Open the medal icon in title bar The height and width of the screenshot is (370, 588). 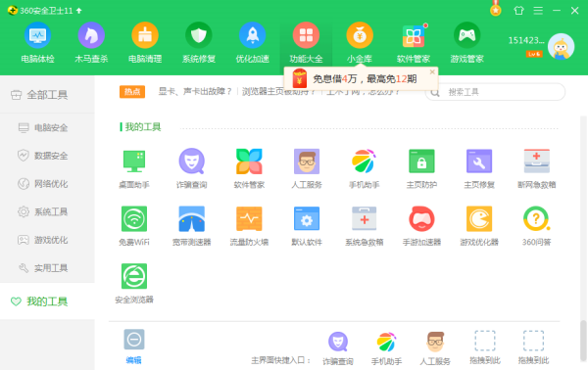495,10
